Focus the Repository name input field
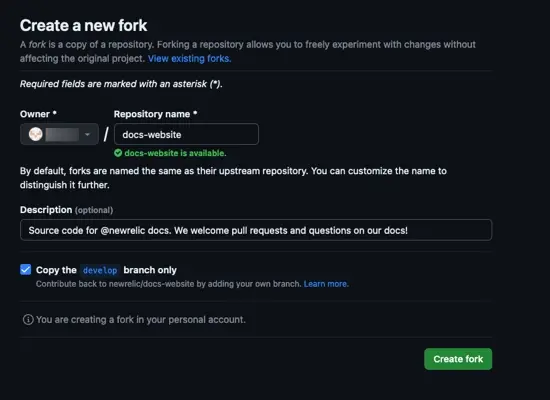 click(x=186, y=134)
